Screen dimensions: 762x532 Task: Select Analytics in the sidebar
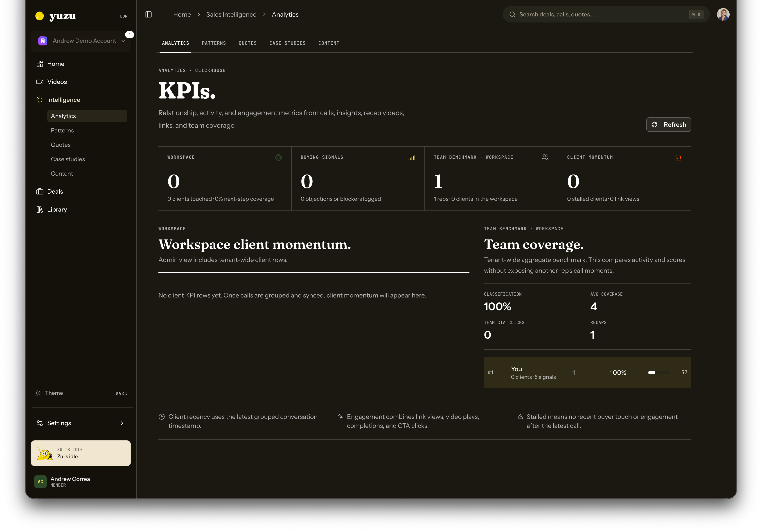click(x=87, y=116)
